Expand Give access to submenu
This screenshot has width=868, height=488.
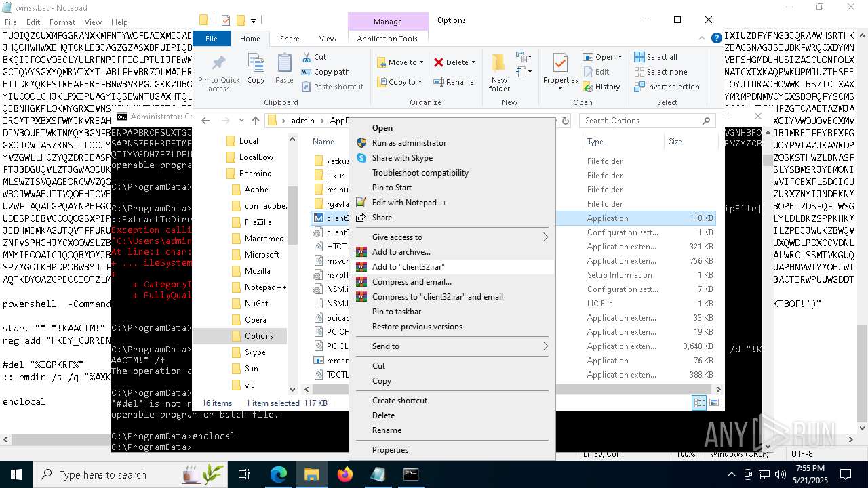click(452, 237)
